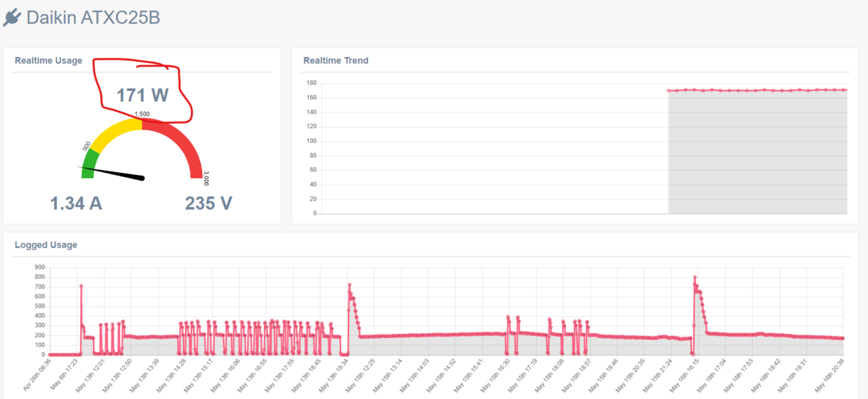Click the Apr 26th 08:36 axis label
The image size is (868, 399).
37,375
